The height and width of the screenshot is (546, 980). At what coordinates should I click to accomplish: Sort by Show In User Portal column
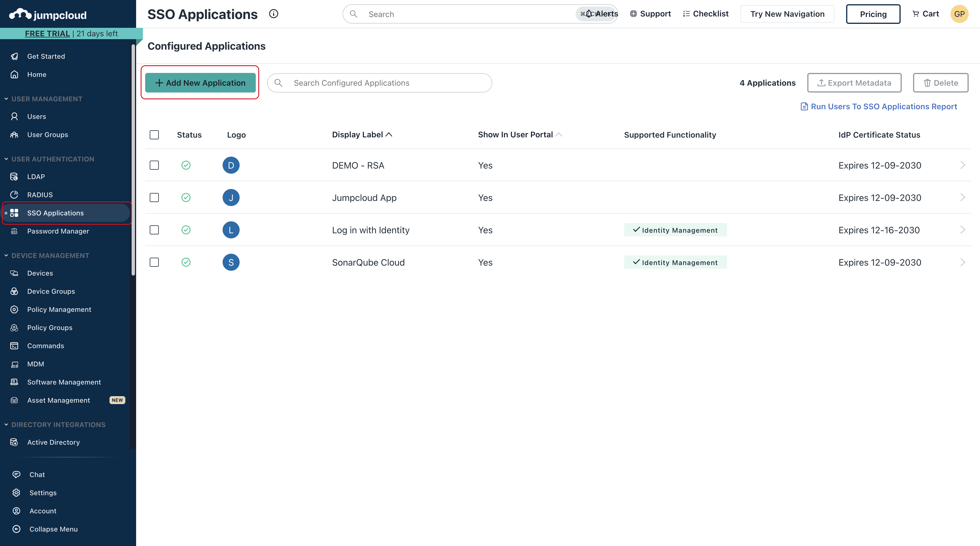point(520,135)
